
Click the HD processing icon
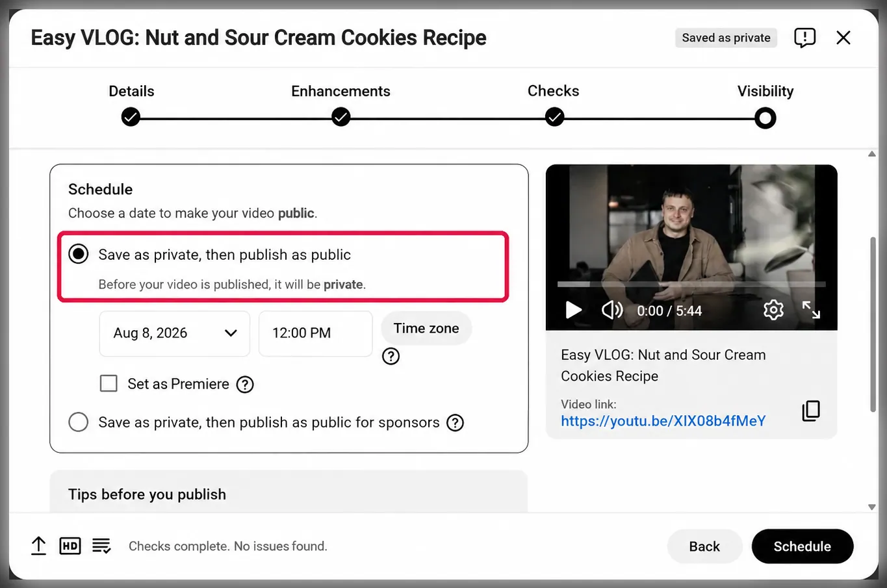click(x=70, y=546)
